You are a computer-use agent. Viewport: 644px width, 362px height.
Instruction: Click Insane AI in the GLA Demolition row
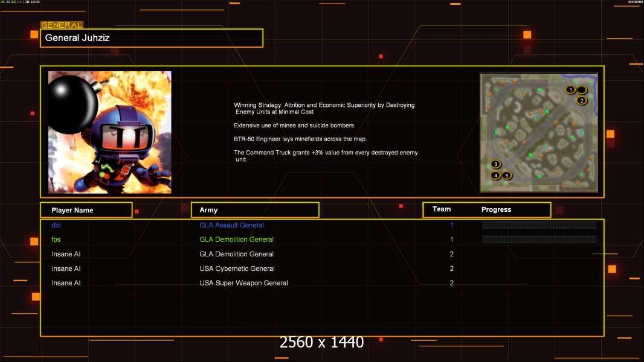[x=66, y=254]
